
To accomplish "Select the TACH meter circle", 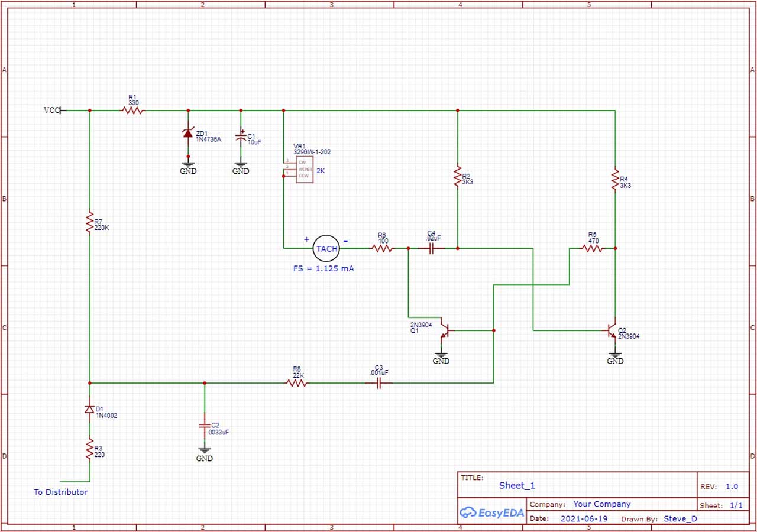I will pos(326,249).
